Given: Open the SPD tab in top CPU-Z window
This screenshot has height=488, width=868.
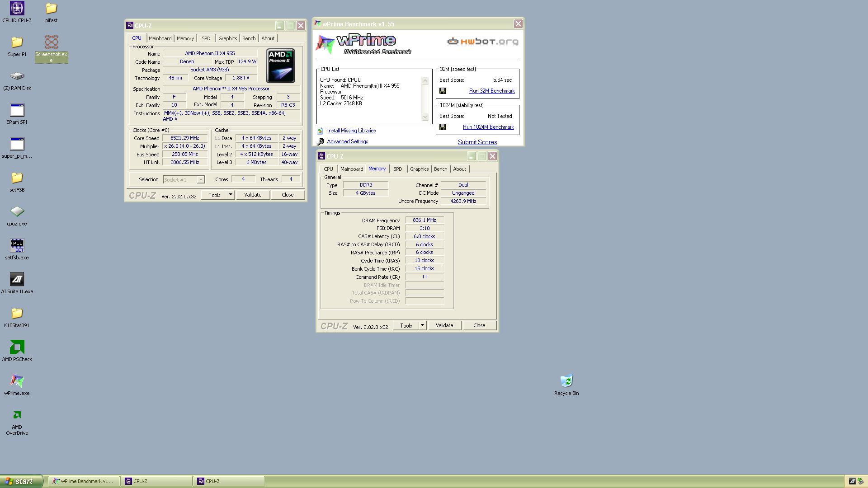Looking at the screenshot, I should click(x=206, y=38).
